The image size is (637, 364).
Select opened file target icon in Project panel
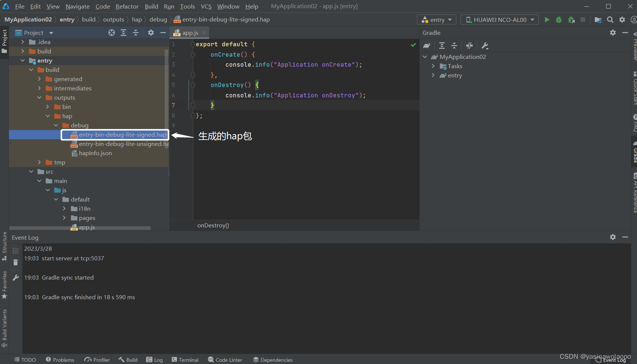[x=112, y=33]
